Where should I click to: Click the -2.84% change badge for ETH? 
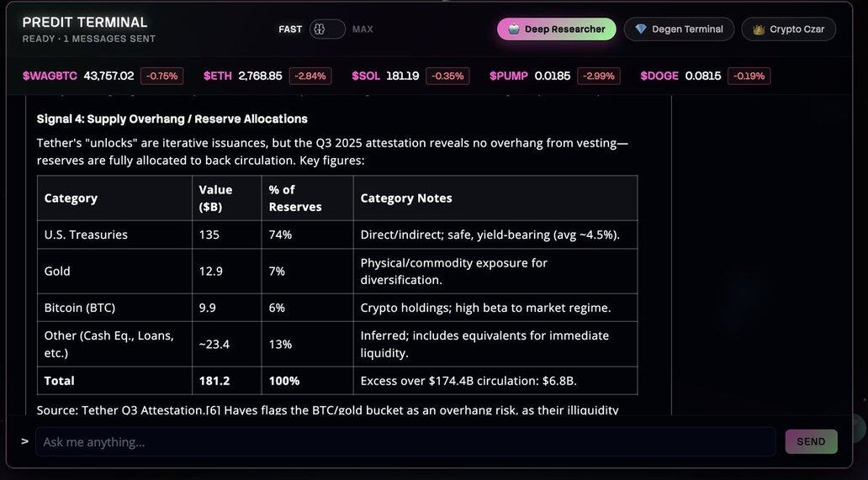310,76
